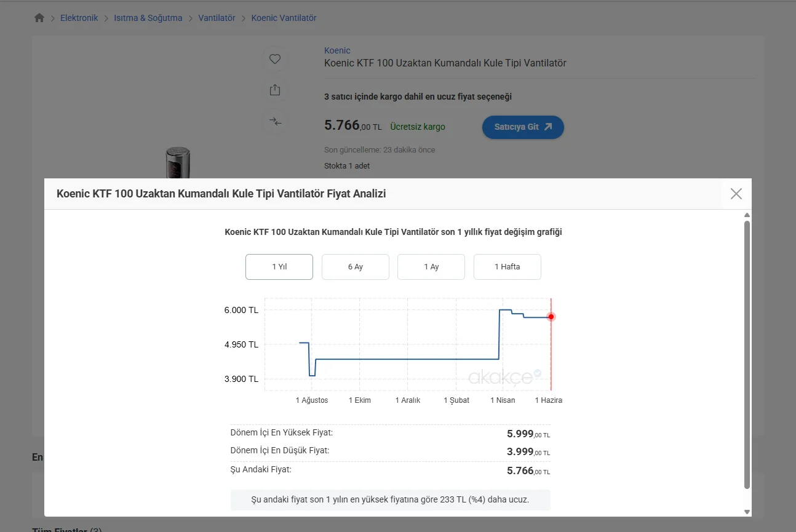796x532 pixels.
Task: Click the 'Stokta 1 adet' text
Action: coord(347,165)
